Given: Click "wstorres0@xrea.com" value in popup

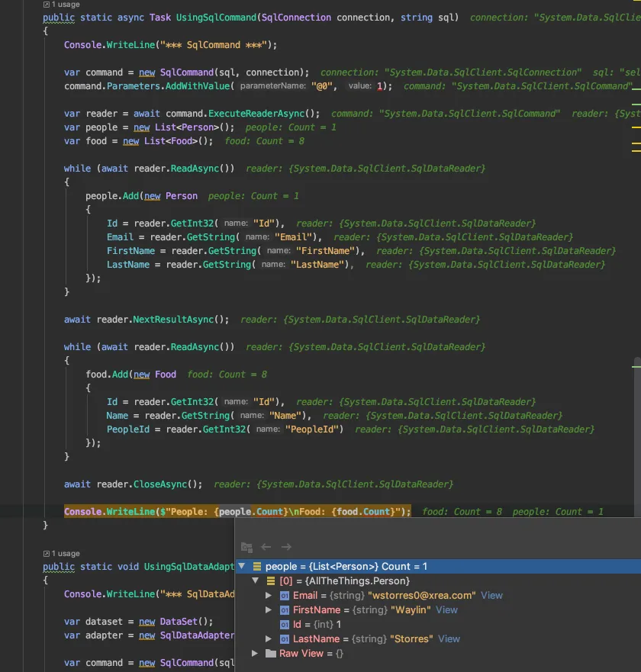Looking at the screenshot, I should tap(421, 595).
